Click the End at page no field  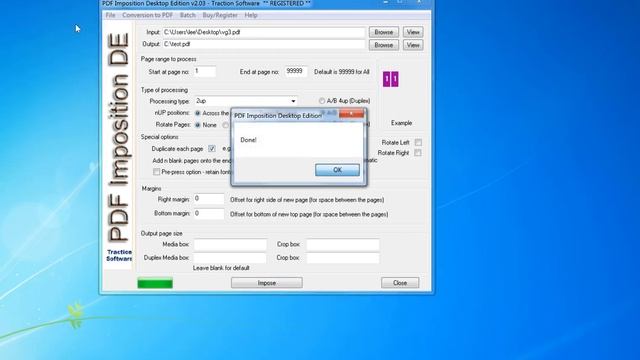296,71
